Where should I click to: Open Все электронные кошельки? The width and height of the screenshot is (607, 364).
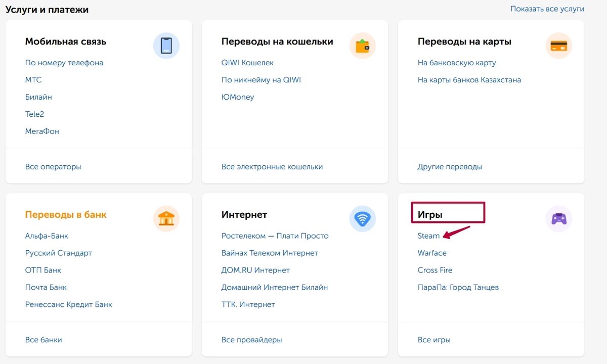click(272, 166)
